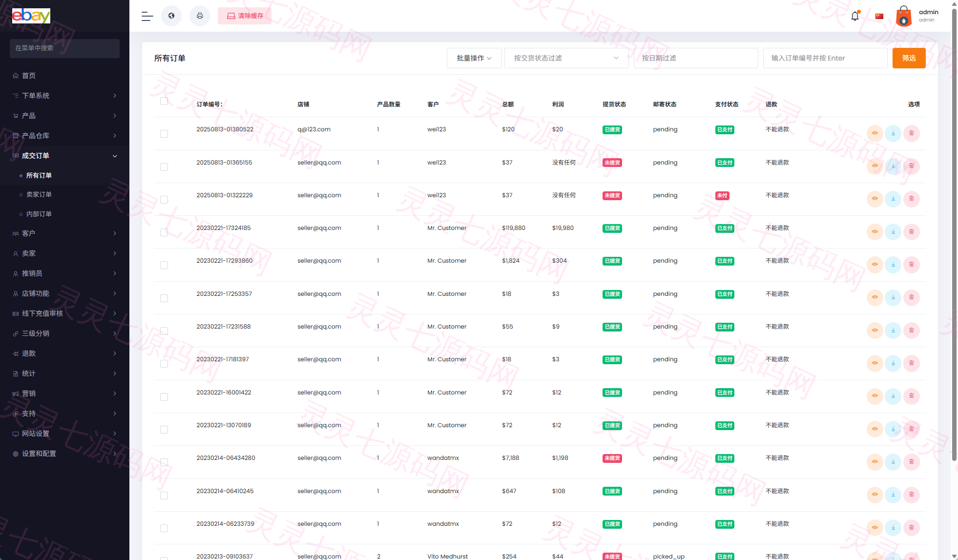This screenshot has height=560, width=958.
Task: Open the globe website icon in header
Action: point(171,16)
